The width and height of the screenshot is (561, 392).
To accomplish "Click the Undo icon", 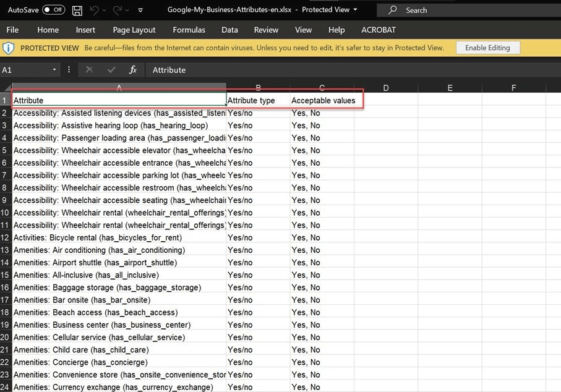I will [93, 9].
